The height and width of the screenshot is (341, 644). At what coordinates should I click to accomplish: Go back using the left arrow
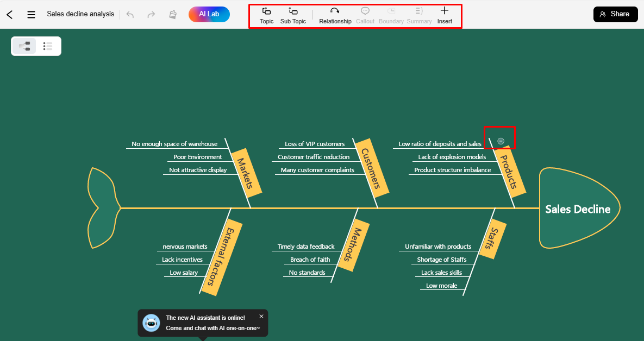pos(10,14)
